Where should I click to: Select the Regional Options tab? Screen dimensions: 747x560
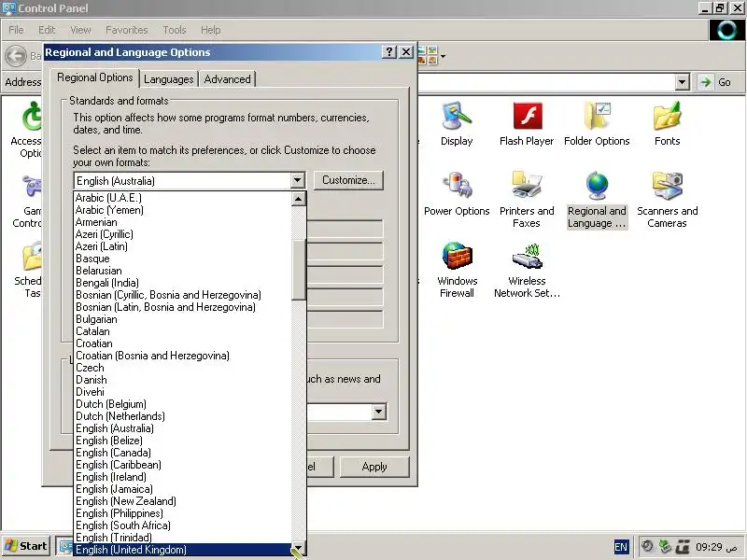click(x=95, y=77)
